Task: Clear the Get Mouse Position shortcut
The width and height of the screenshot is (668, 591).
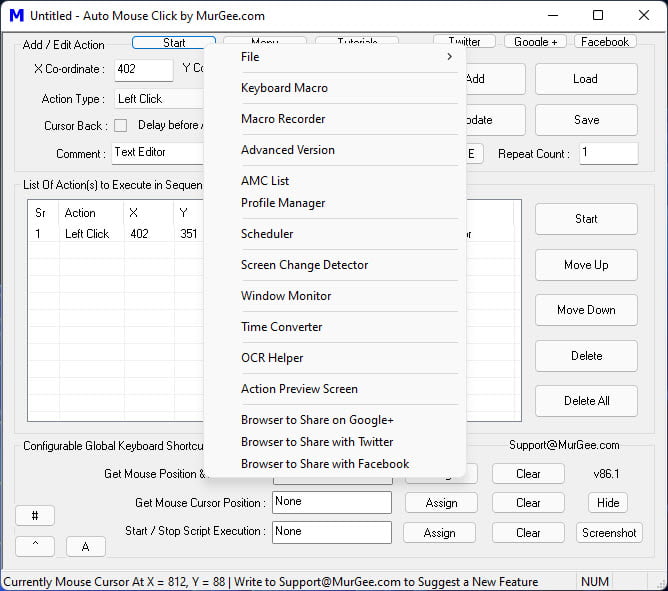Action: pyautogui.click(x=528, y=474)
